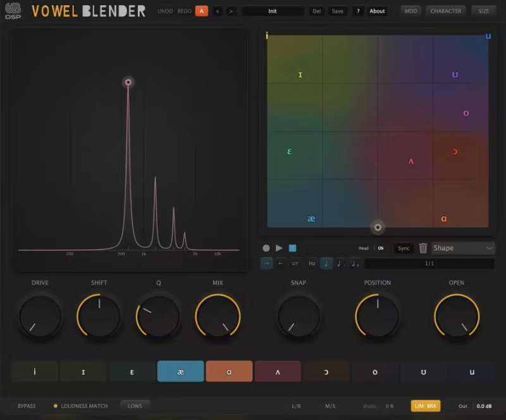Viewport: 506px width, 420px height.
Task: Set forward playback direction arrow
Action: point(266,263)
